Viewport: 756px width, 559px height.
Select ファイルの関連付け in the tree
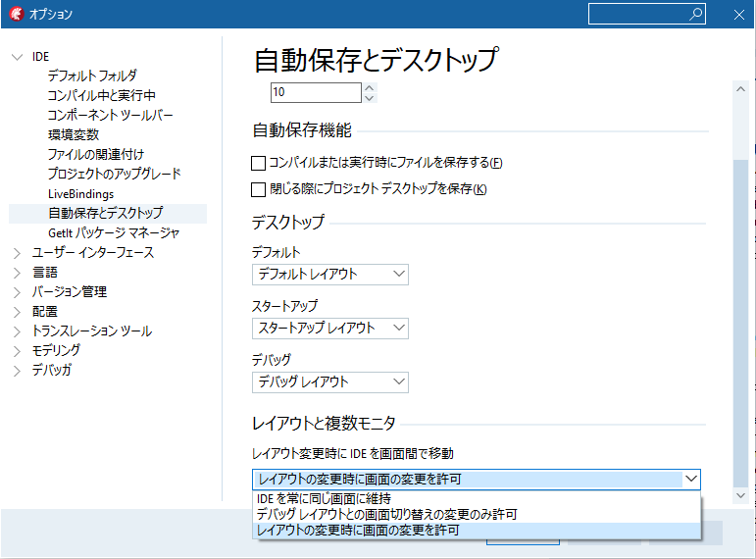tap(95, 154)
